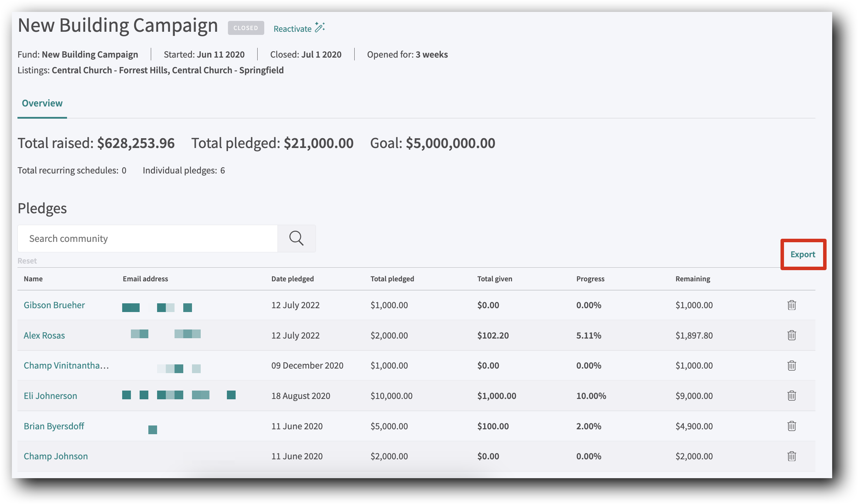Click the magic wand icon beside Reactivate
Screen dimensions: 858x504
point(320,28)
